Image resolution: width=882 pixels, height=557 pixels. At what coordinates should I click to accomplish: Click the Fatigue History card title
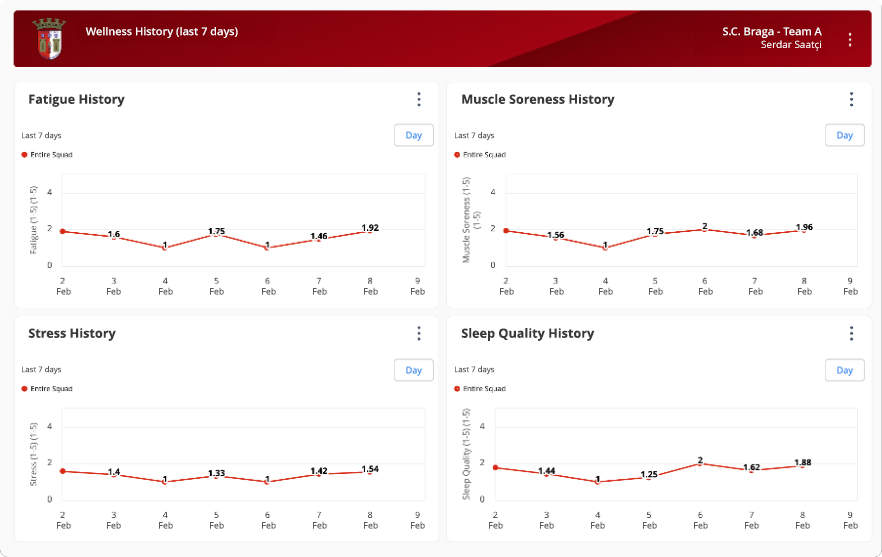click(x=76, y=100)
